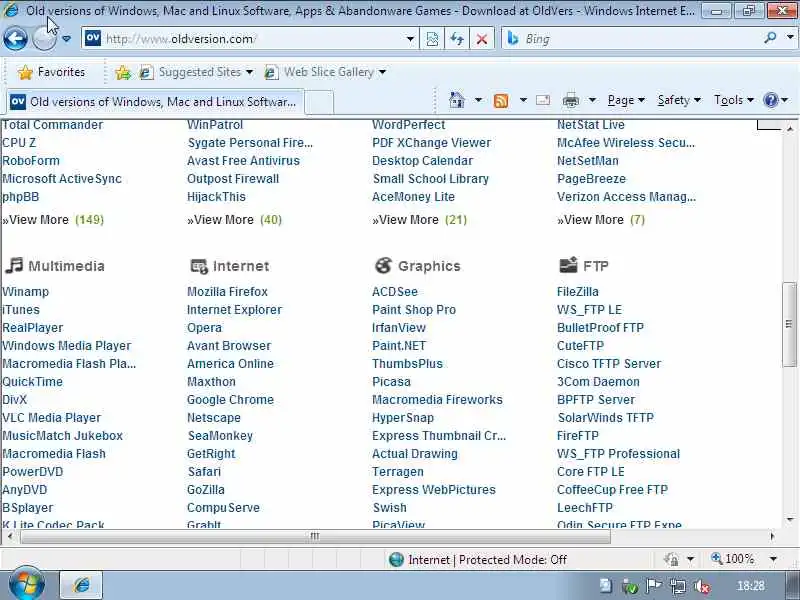Click the Internet category icon
This screenshot has height=600, width=800.
coord(198,266)
